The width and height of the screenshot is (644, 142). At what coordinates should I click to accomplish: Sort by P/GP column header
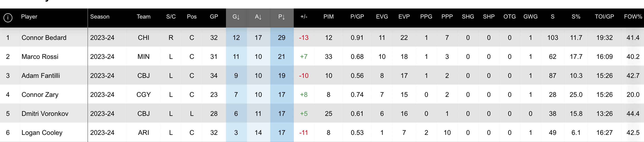point(357,17)
